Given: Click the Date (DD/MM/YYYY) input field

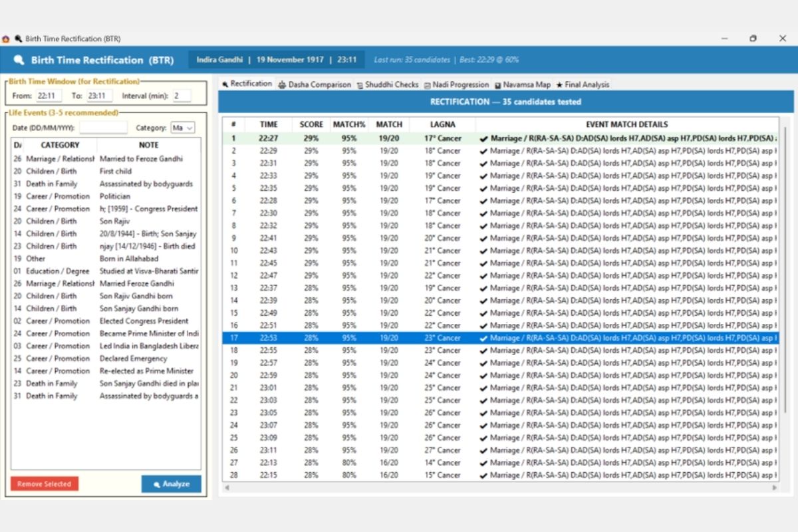Looking at the screenshot, I should pyautogui.click(x=103, y=128).
